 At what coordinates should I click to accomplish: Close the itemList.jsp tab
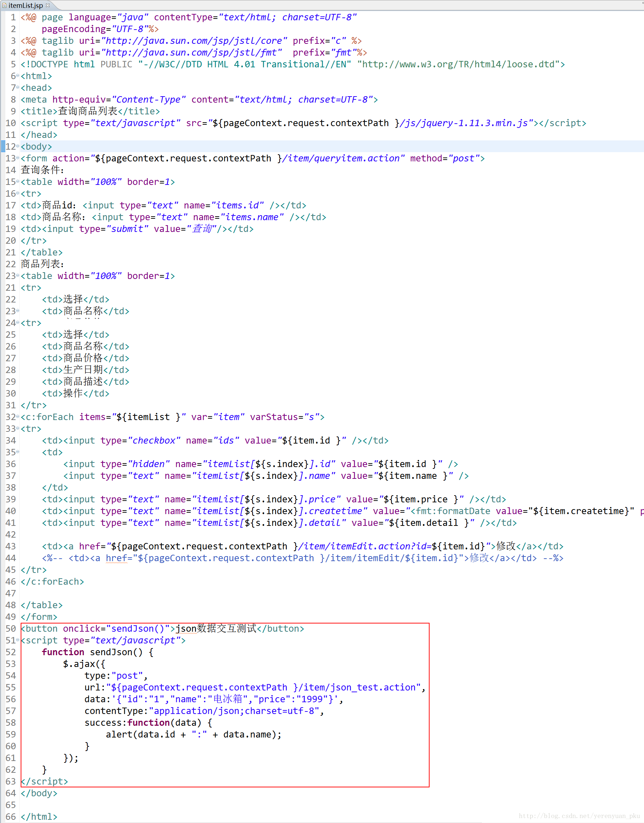tap(48, 5)
